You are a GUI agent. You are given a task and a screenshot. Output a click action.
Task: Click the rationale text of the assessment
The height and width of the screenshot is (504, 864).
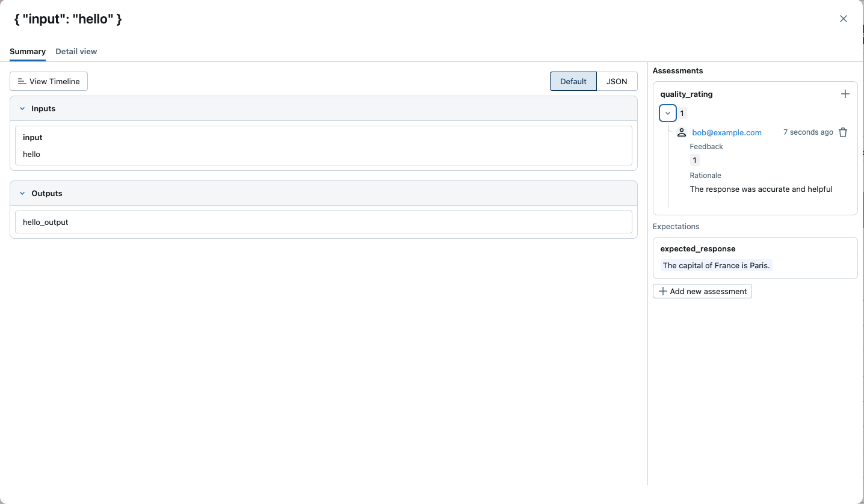(x=761, y=189)
